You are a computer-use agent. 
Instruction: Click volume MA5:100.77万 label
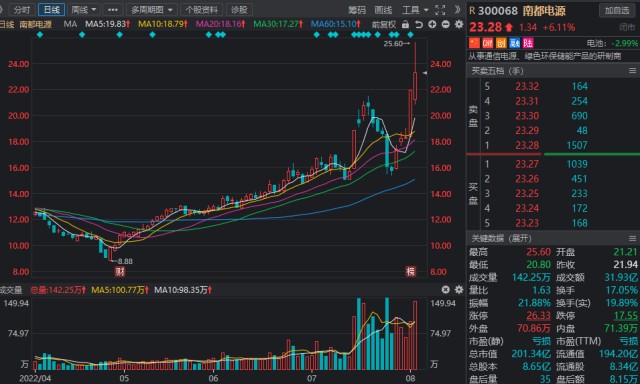coord(119,290)
